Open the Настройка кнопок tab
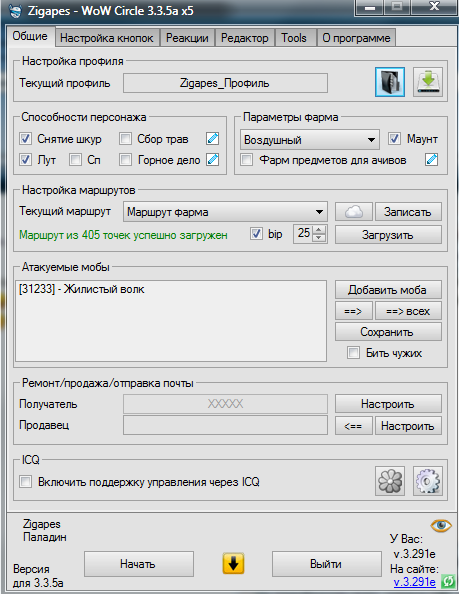Image resolution: width=459 pixels, height=594 pixels. (107, 38)
